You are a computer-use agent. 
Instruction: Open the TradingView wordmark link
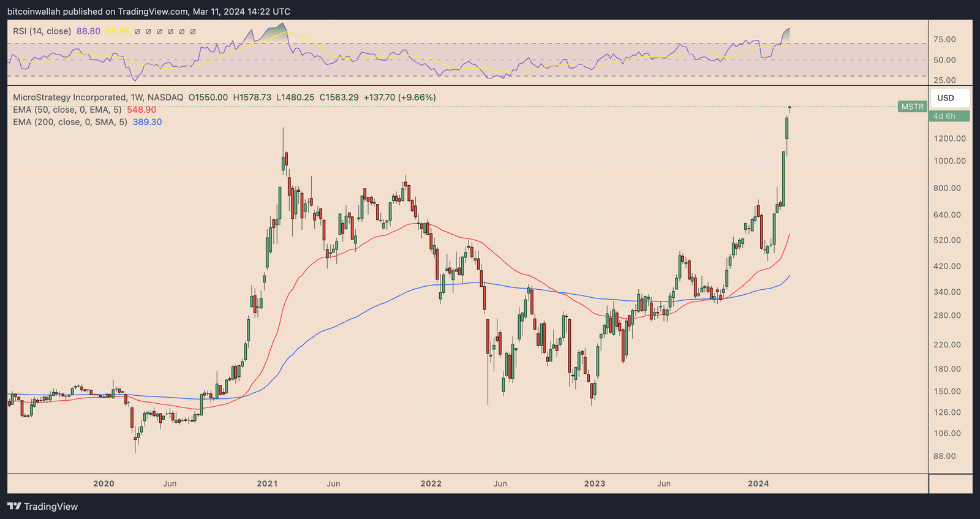(51, 506)
